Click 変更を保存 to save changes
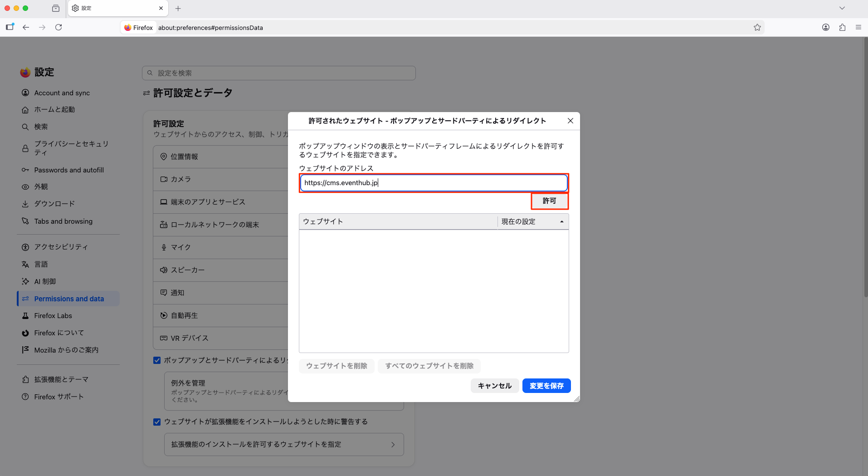Image resolution: width=868 pixels, height=476 pixels. click(x=546, y=386)
